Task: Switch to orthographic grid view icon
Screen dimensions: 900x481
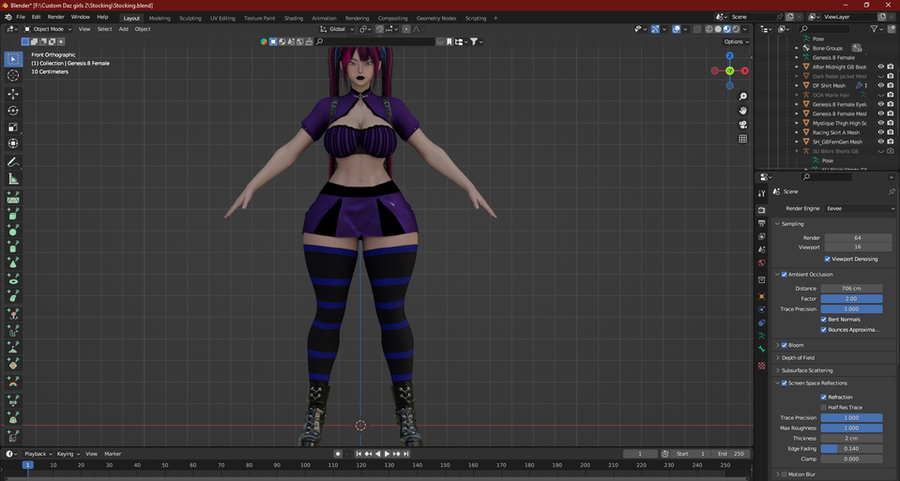Action: 742,140
